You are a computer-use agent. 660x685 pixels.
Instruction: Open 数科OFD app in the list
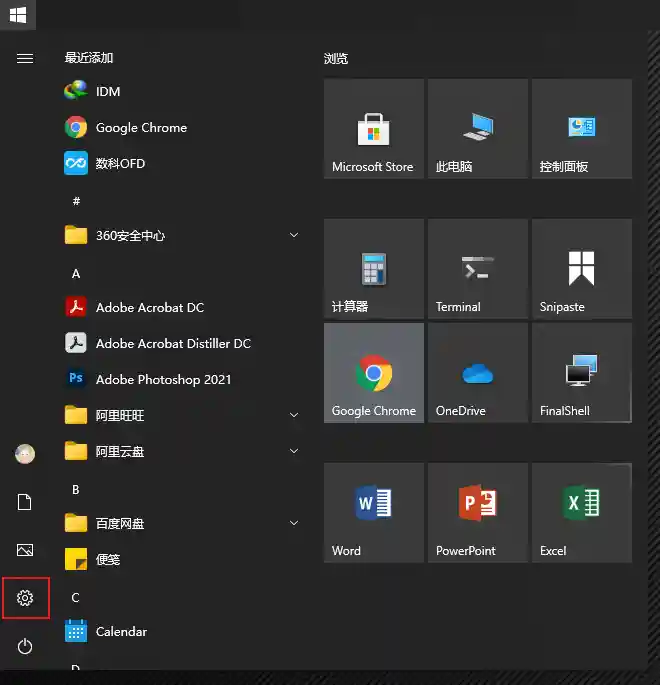tap(182, 163)
